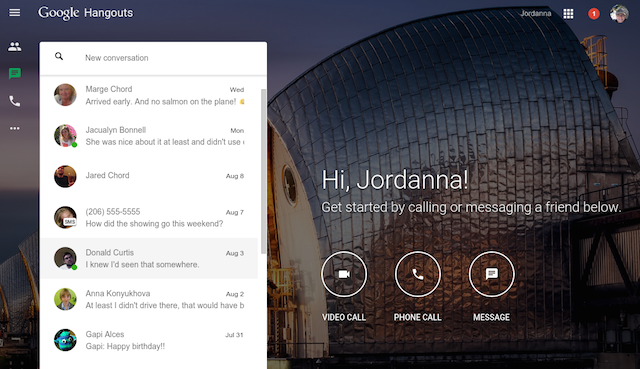
Task: Click the Jordanna account name
Action: pyautogui.click(x=536, y=13)
